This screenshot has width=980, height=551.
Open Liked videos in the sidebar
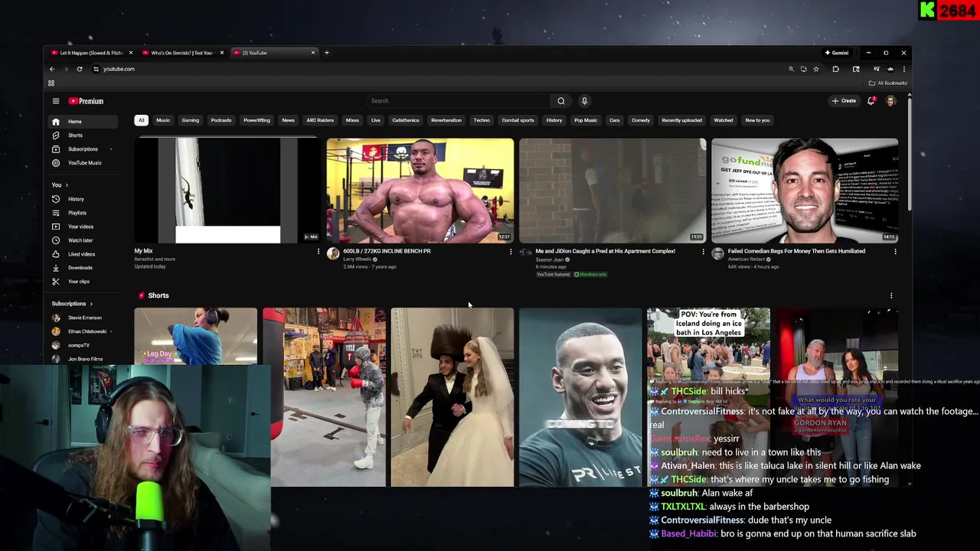point(84,254)
